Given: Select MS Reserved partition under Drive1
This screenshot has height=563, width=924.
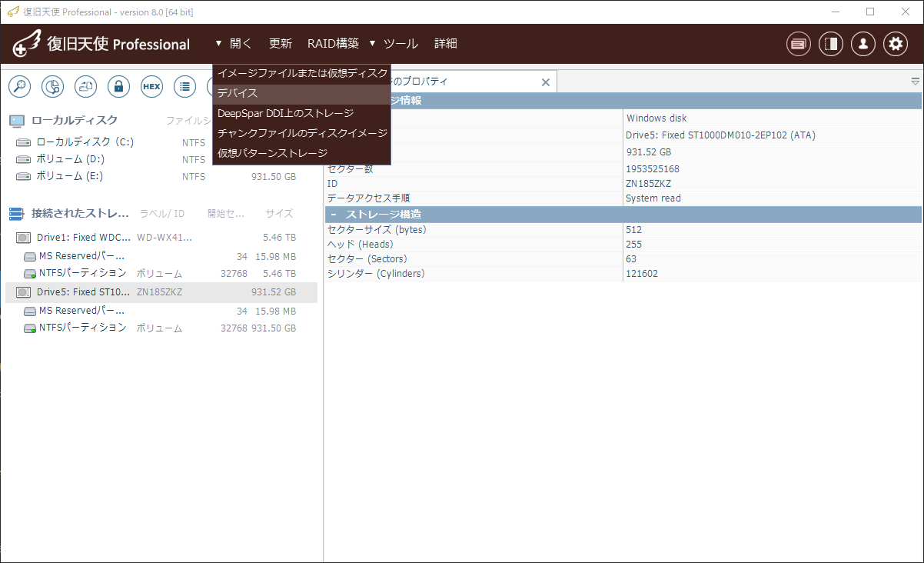Looking at the screenshot, I should click(x=161, y=256).
